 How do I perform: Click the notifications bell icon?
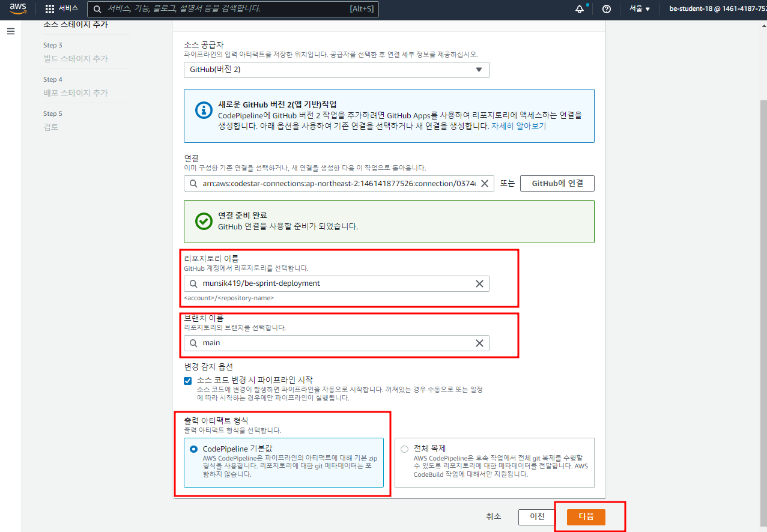click(x=580, y=9)
